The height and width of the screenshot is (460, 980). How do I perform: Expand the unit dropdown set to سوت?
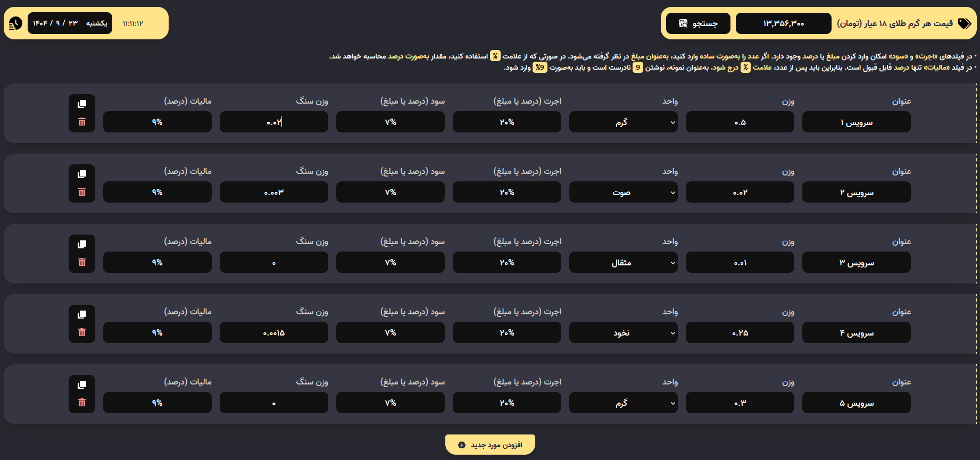pos(623,193)
